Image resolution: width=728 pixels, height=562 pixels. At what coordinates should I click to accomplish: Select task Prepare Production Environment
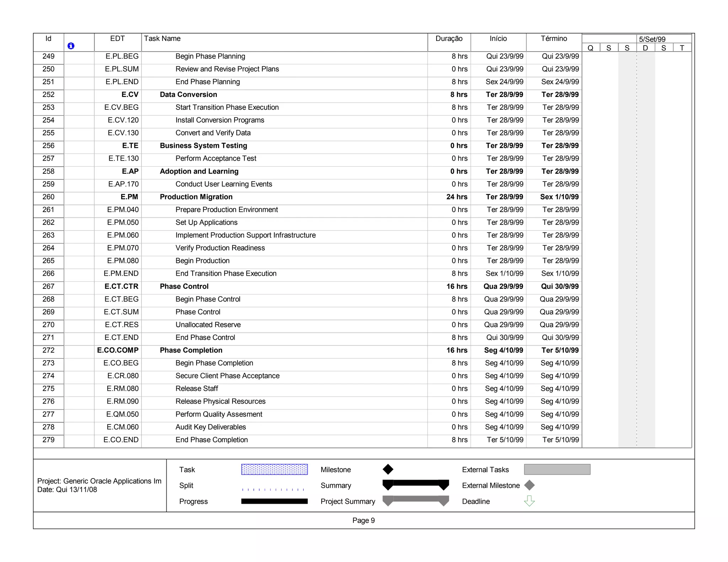(x=226, y=210)
